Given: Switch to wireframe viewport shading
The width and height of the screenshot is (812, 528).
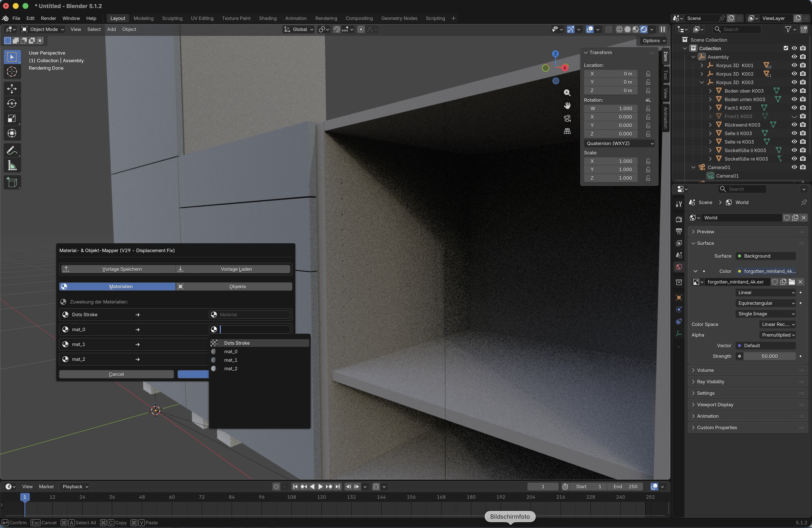Looking at the screenshot, I should click(620, 29).
